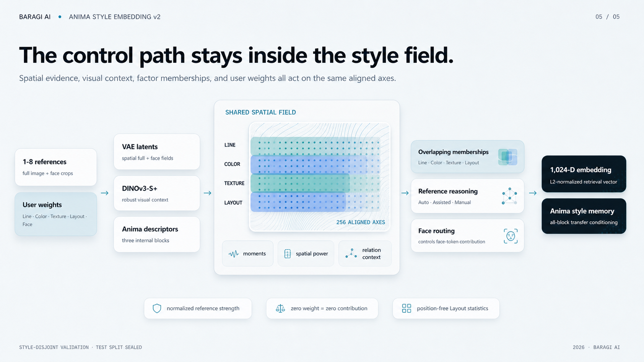Screen dimensions: 644x362
Task: Click 'position-free Layout statistics' text
Action: tap(452, 308)
